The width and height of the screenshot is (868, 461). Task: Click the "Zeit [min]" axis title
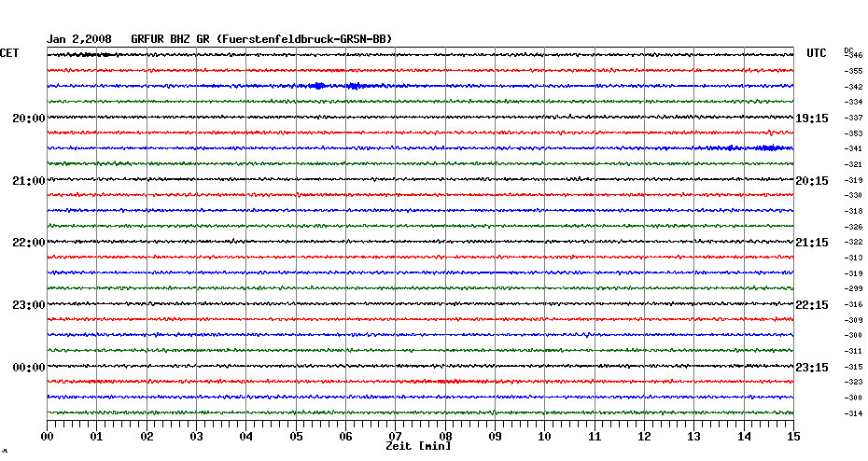418,446
